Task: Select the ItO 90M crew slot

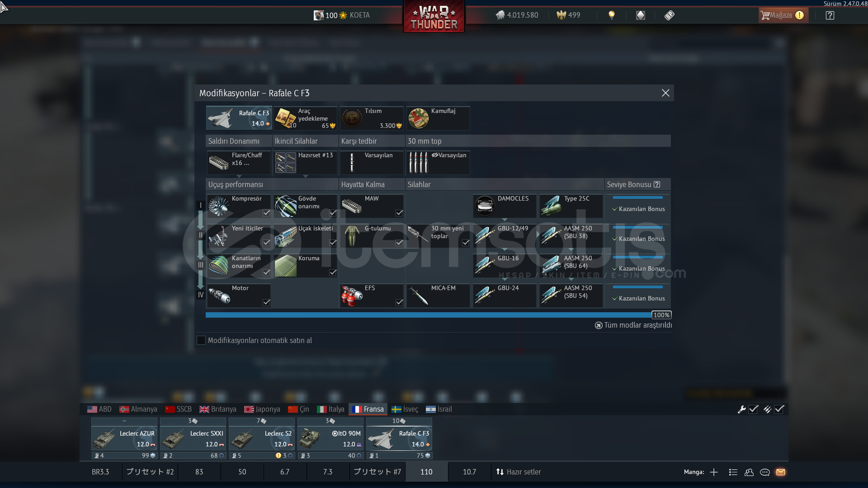Action: [330, 438]
